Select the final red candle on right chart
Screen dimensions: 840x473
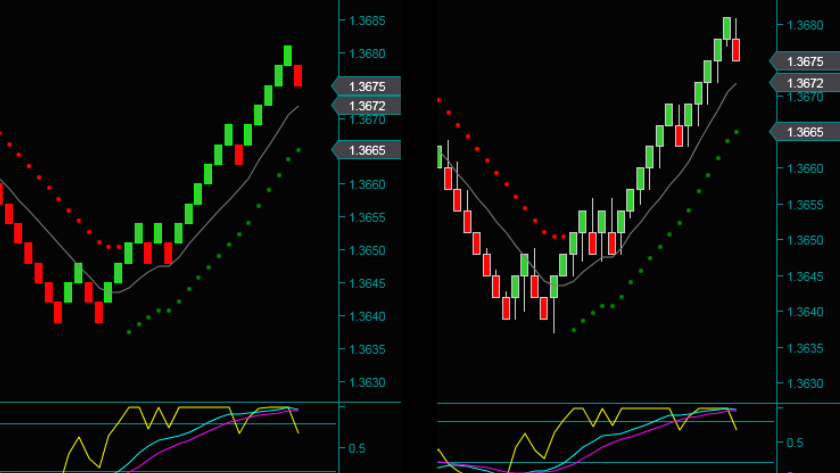point(736,50)
